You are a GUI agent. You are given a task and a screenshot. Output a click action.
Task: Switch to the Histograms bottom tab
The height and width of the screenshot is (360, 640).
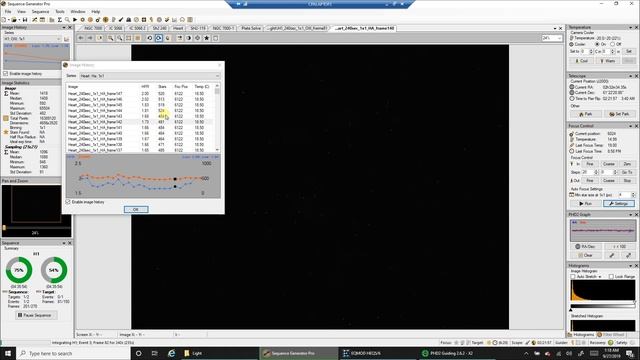click(x=582, y=335)
